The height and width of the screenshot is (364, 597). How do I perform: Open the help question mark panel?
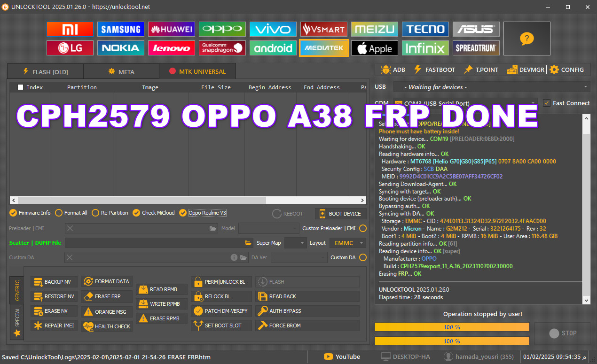[527, 39]
